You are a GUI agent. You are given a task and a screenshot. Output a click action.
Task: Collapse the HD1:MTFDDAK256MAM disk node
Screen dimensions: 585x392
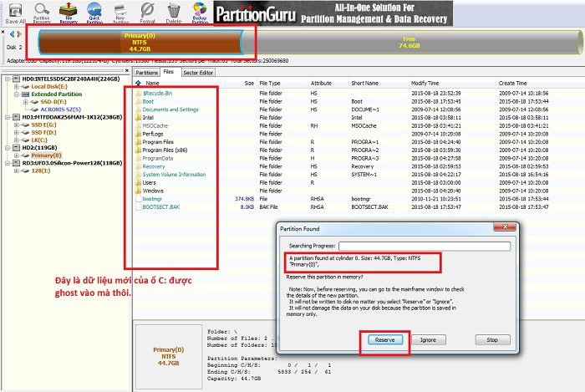pos(8,117)
